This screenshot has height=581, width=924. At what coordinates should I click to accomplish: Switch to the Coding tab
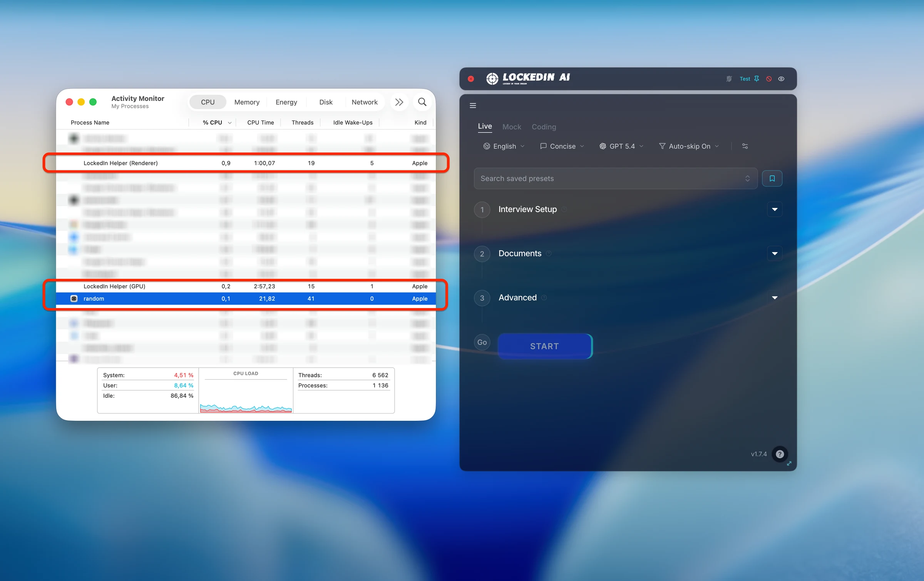coord(544,127)
